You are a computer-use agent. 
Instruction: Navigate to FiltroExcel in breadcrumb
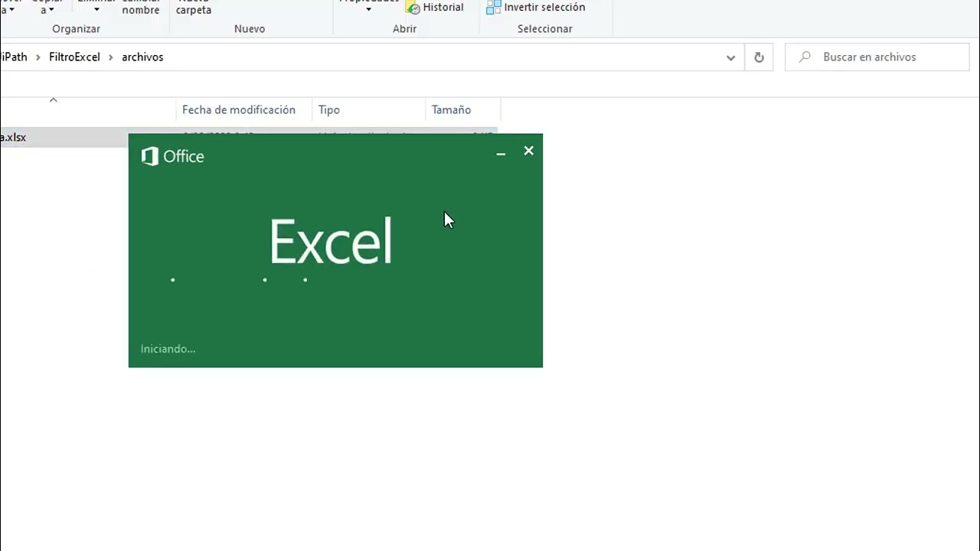click(x=74, y=57)
